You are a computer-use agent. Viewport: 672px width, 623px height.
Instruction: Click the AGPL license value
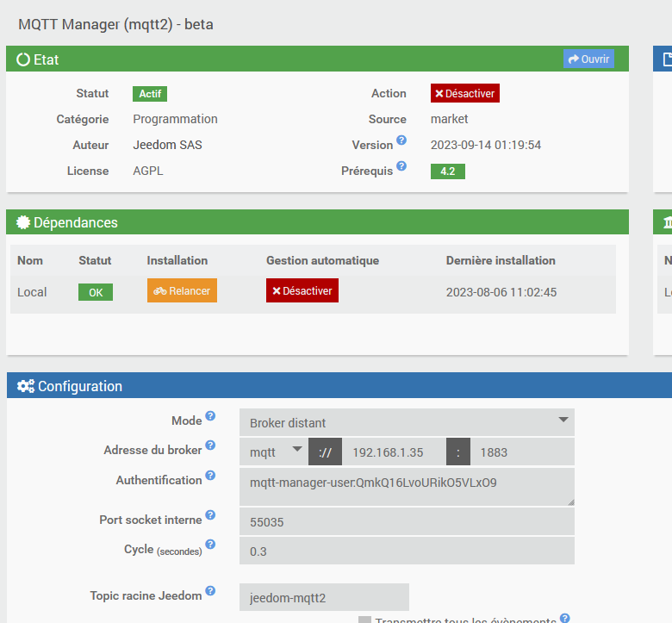click(148, 171)
